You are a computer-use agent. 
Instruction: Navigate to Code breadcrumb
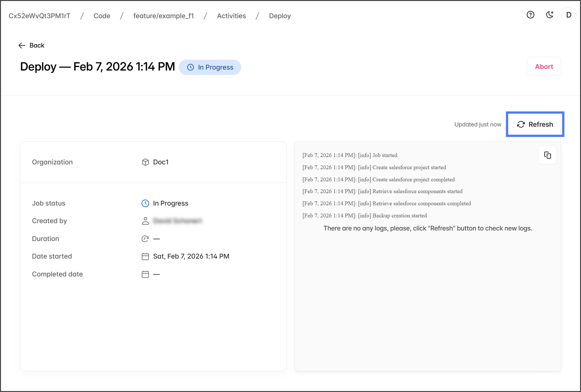pyautogui.click(x=102, y=16)
